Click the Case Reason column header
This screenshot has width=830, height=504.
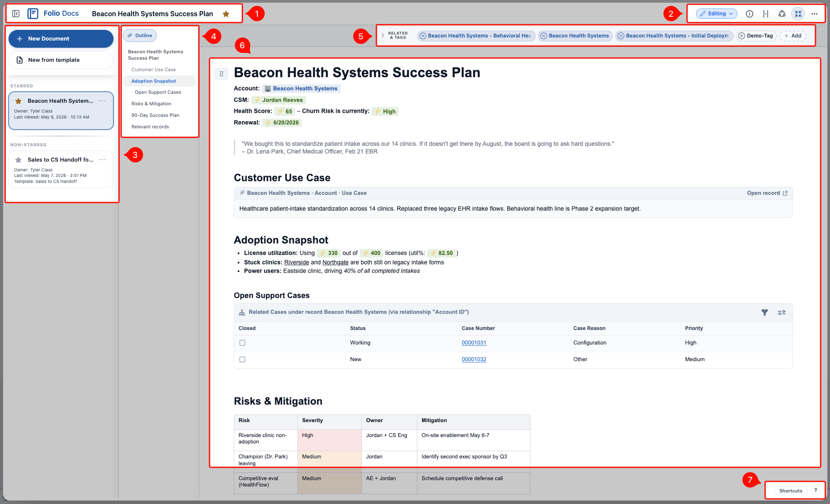point(589,328)
